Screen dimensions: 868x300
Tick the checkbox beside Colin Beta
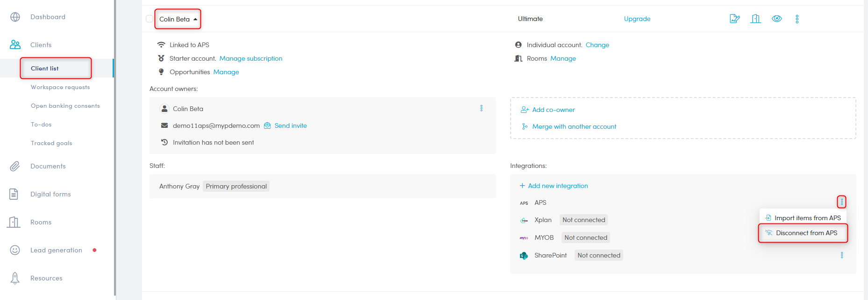(x=149, y=19)
